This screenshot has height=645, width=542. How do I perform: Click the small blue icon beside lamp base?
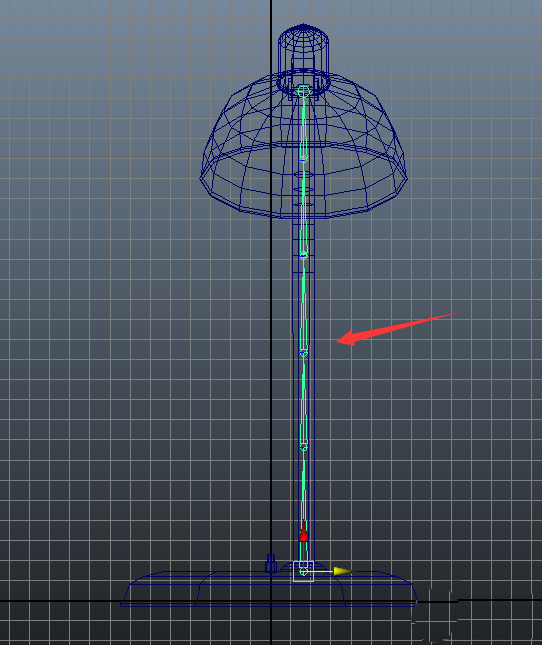(270, 563)
